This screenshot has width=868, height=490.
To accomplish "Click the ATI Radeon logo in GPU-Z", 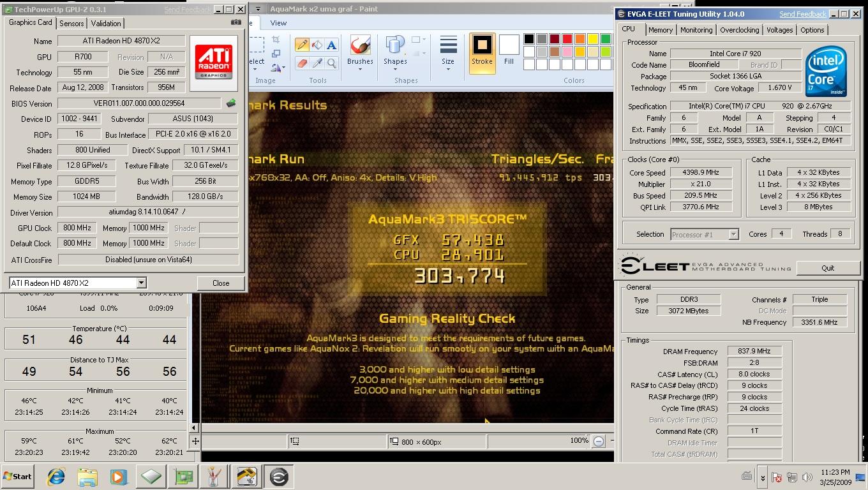I will pyautogui.click(x=215, y=63).
